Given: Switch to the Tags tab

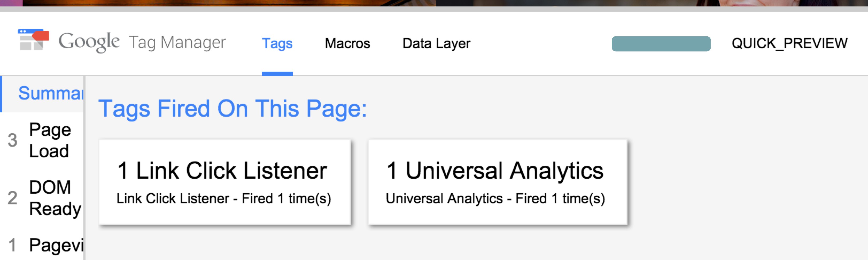Looking at the screenshot, I should (277, 44).
